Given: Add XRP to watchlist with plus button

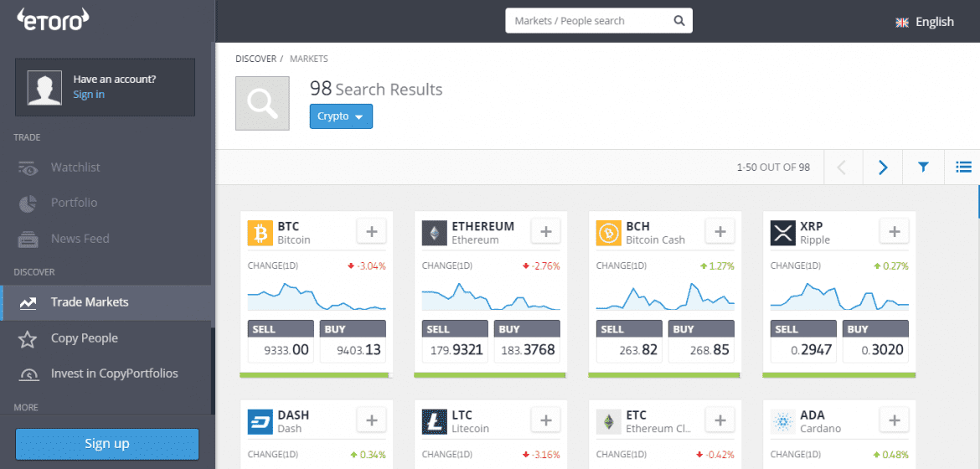Looking at the screenshot, I should [894, 232].
